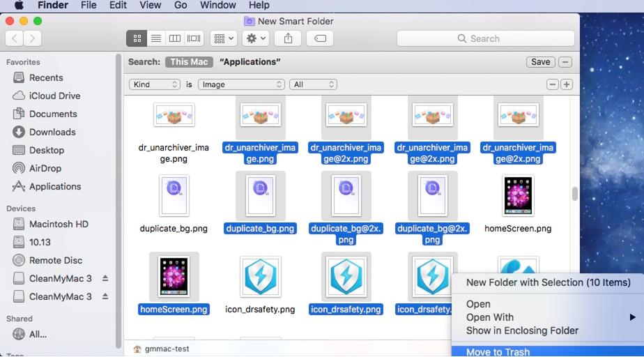
Task: Click the Search field
Action: [486, 38]
